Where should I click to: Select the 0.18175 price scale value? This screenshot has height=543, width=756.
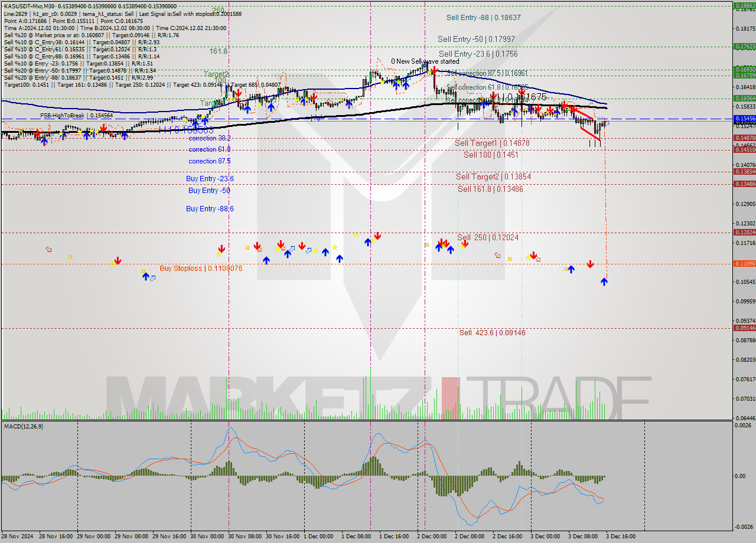(745, 28)
